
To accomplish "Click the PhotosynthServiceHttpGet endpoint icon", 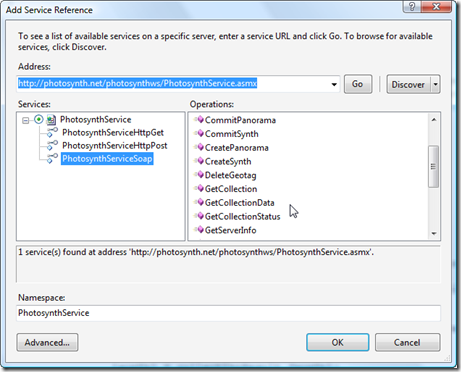I will 52,132.
